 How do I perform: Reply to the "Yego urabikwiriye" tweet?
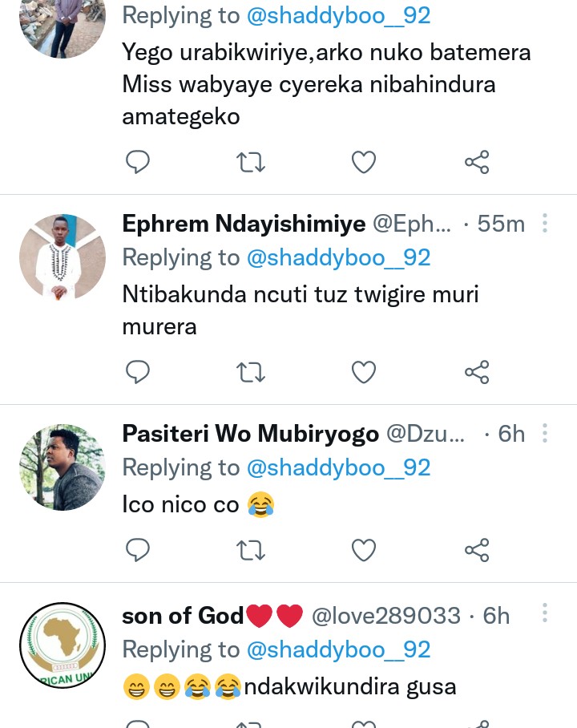click(x=139, y=163)
